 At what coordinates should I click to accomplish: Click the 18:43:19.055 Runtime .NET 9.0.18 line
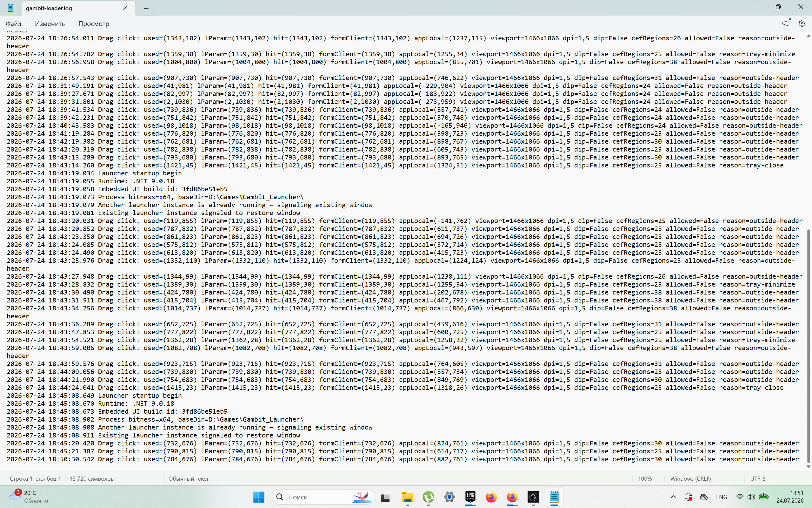point(90,181)
